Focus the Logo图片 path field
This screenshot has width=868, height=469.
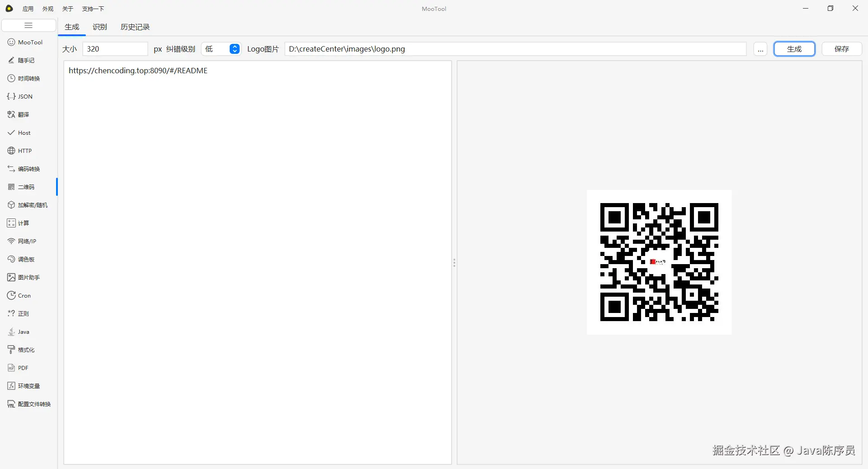click(515, 49)
